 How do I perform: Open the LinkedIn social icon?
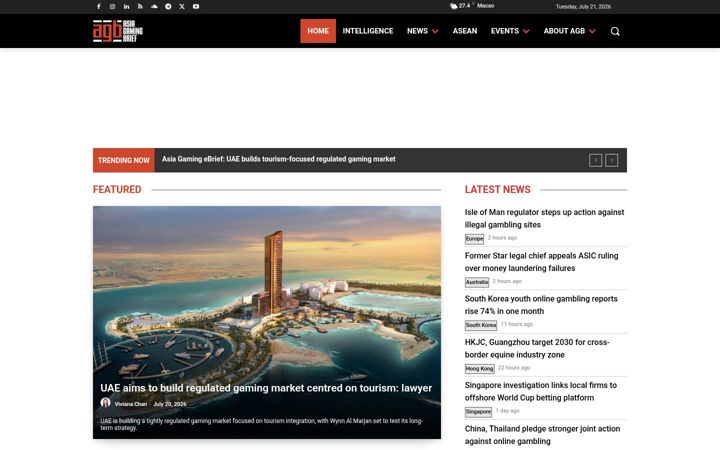point(126,6)
